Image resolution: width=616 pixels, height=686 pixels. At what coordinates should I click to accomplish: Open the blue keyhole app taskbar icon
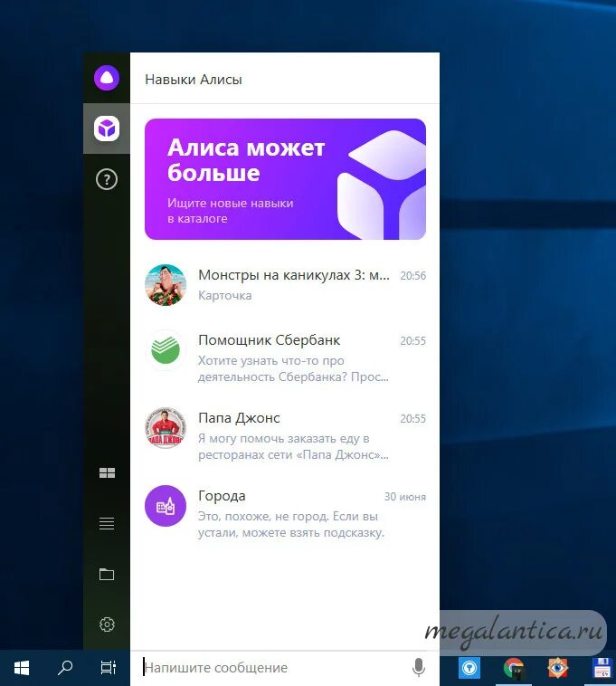tap(469, 668)
